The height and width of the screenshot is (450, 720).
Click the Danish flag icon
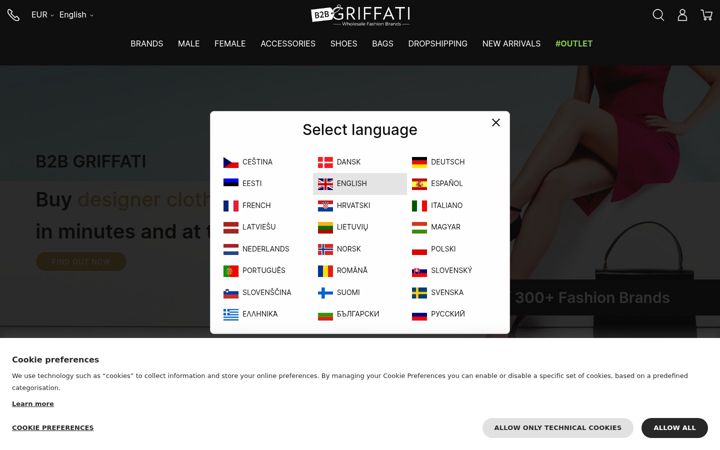click(325, 162)
